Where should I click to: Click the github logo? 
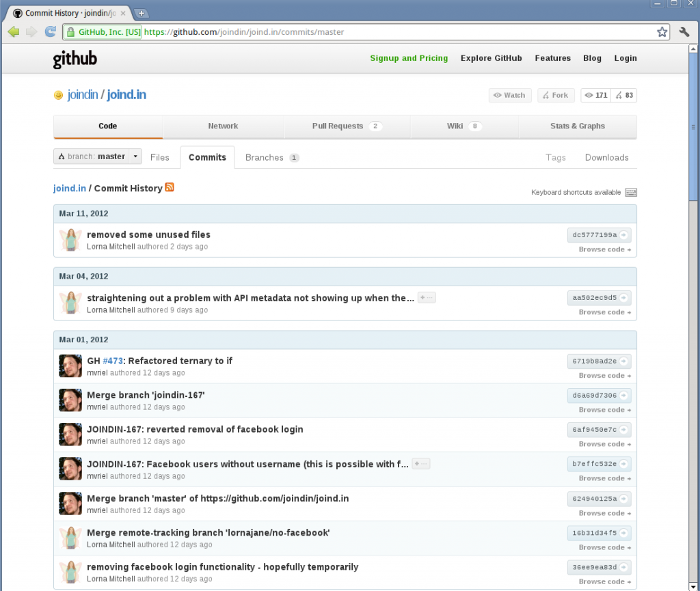(75, 59)
